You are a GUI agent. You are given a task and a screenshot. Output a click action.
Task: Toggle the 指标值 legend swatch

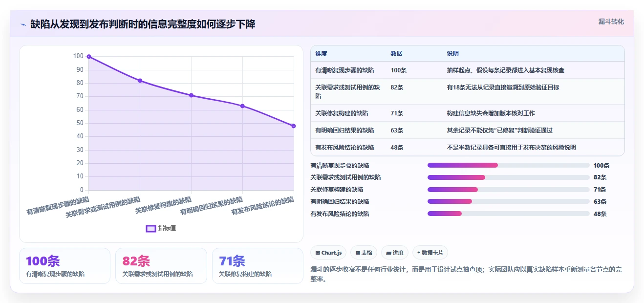(151, 228)
